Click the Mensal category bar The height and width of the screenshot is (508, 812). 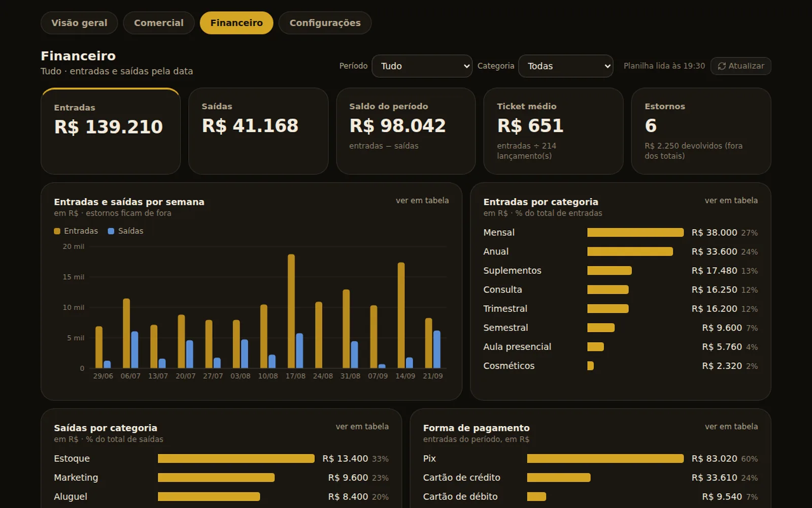(x=635, y=233)
